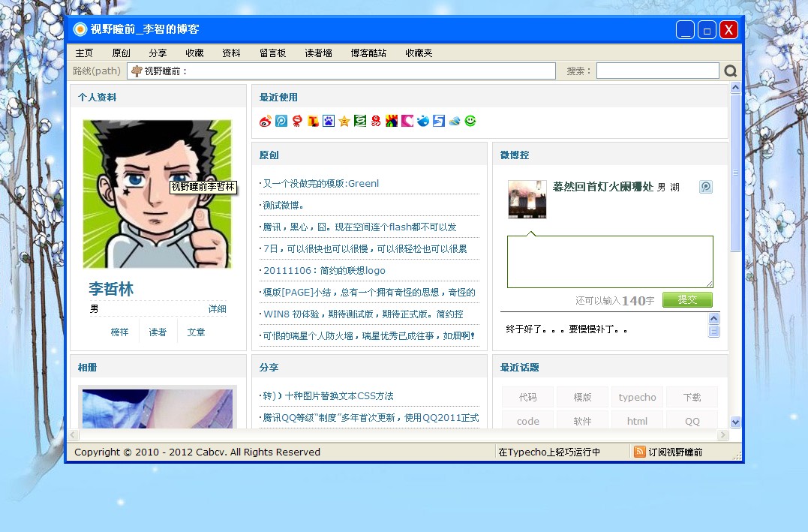Switch to the 文章 tab
Screen dimensions: 808x532
(195, 331)
